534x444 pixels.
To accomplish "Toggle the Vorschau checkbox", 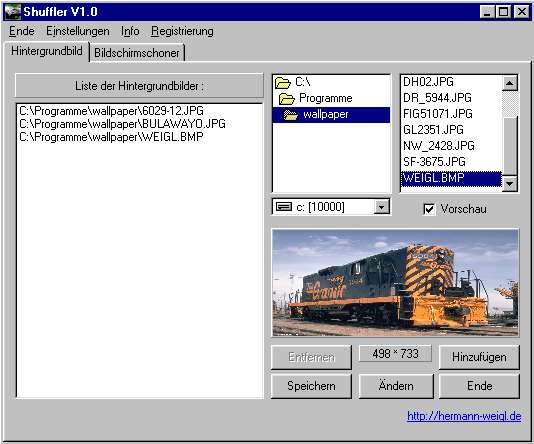I will coord(429,209).
